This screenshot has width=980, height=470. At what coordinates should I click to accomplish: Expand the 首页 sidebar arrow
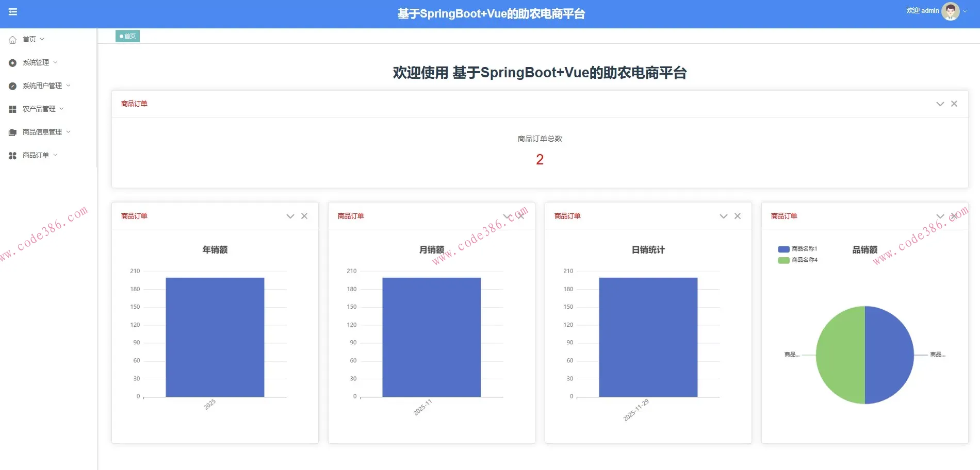42,39
